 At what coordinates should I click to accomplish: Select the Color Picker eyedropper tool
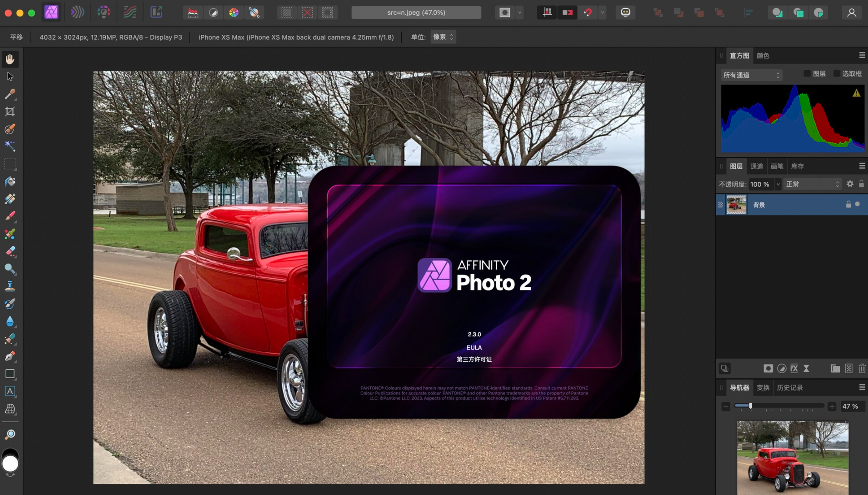pos(10,94)
